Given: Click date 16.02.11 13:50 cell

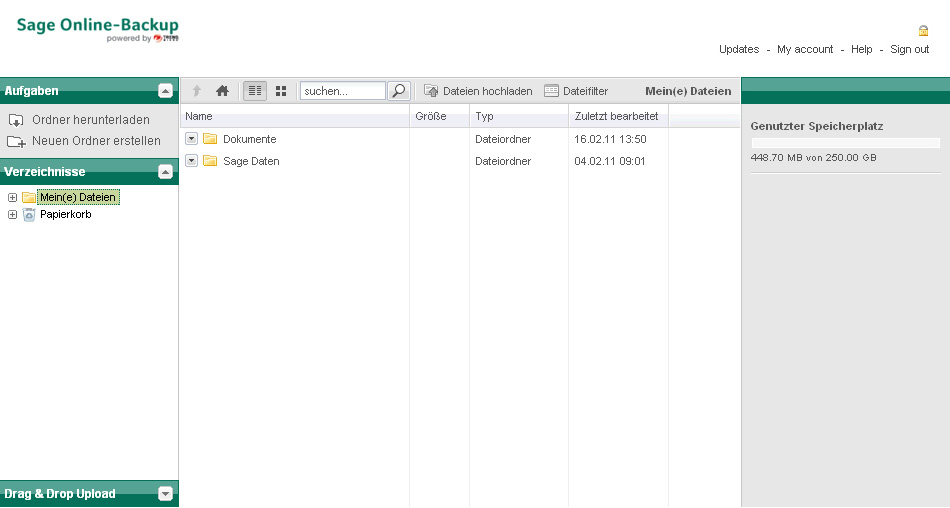Looking at the screenshot, I should coord(610,139).
